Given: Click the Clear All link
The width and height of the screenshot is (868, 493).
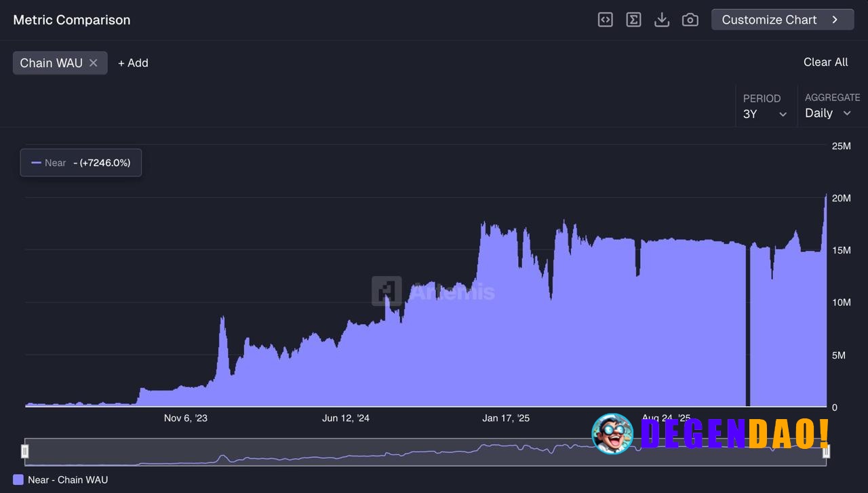Looking at the screenshot, I should coord(825,62).
